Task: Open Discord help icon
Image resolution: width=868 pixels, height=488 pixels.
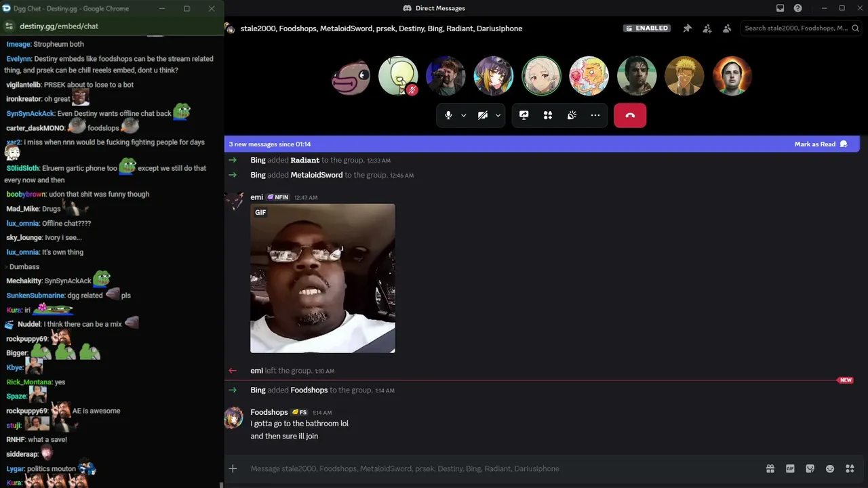Action: pyautogui.click(x=797, y=8)
